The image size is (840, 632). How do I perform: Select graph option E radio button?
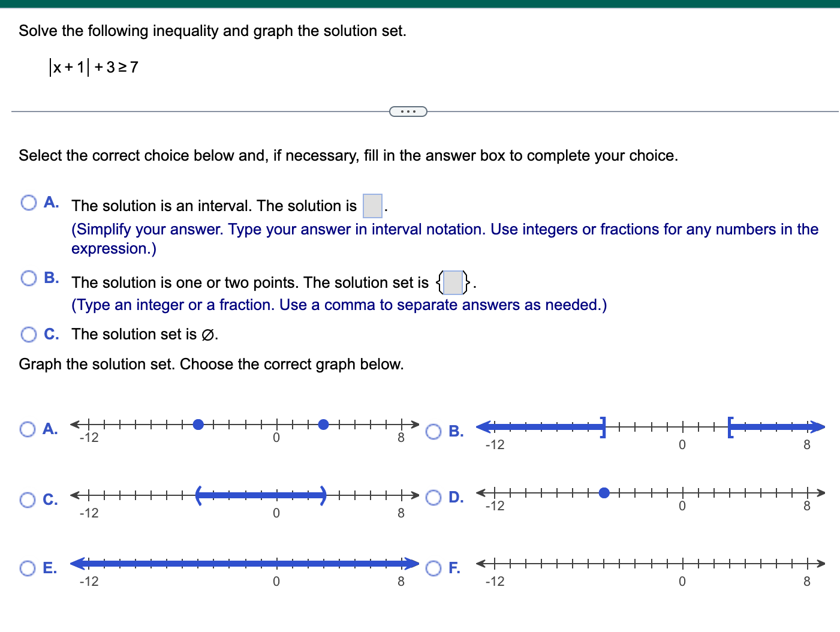[x=27, y=568]
